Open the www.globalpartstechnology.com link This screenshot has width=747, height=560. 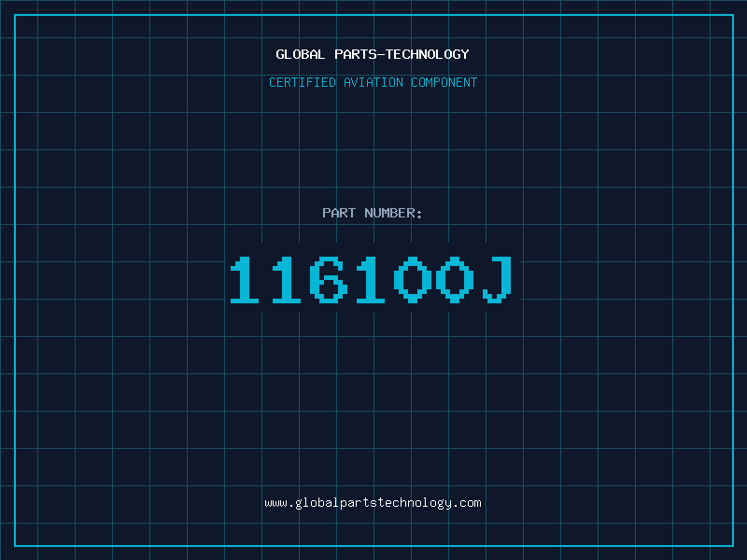(373, 503)
